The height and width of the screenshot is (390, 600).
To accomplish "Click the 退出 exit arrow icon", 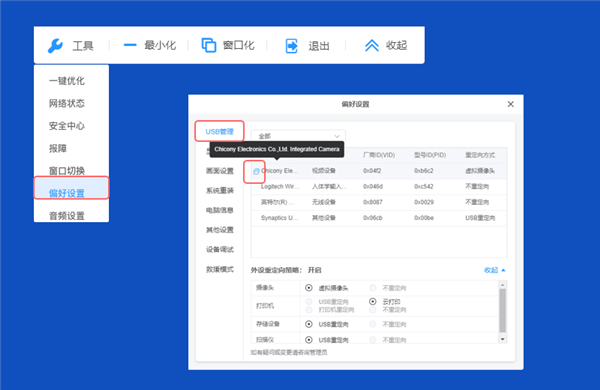I will coord(292,46).
